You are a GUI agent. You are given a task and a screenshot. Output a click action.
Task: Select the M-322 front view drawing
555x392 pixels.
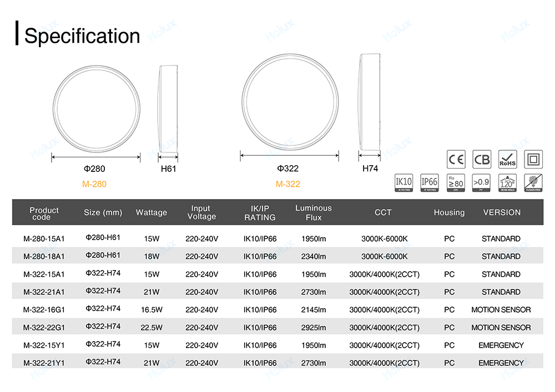pos(290,102)
